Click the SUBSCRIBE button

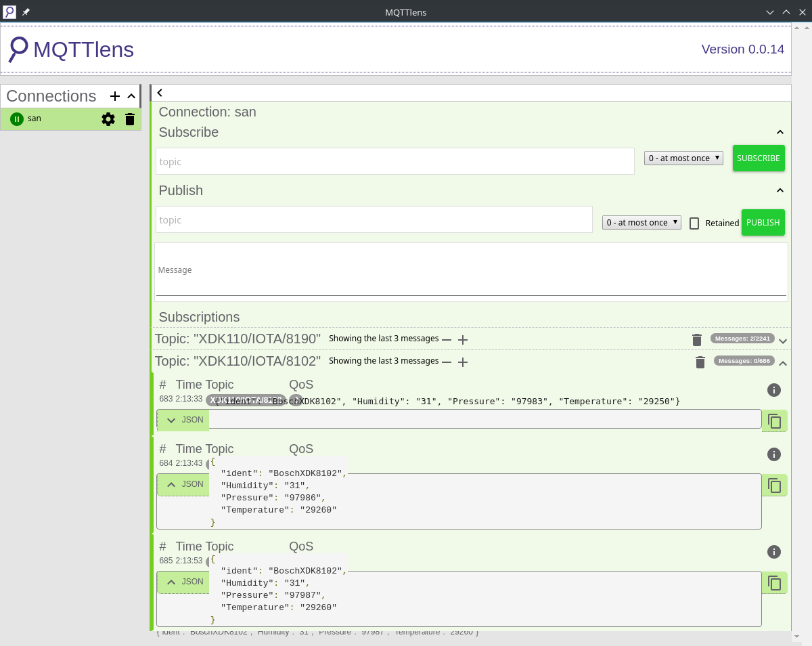pyautogui.click(x=759, y=158)
